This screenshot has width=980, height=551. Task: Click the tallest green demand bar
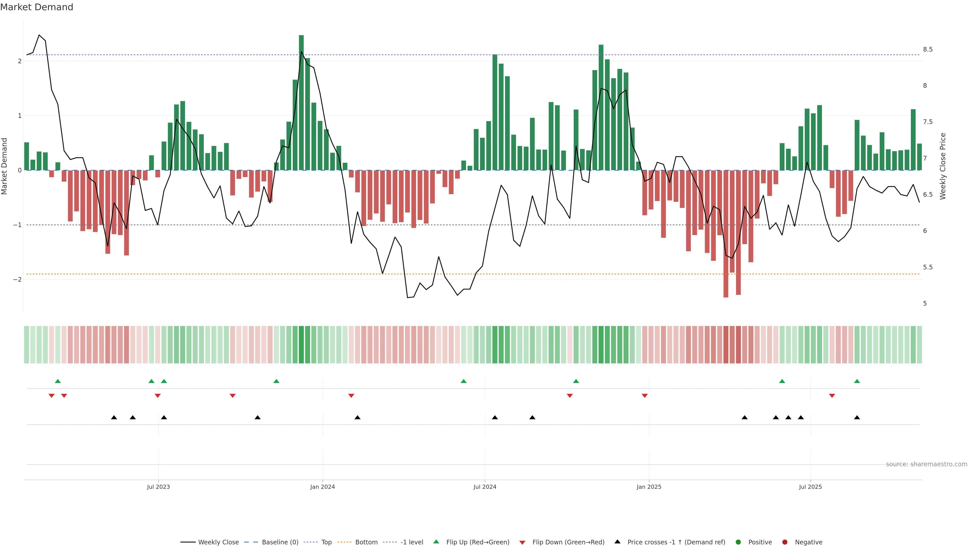pos(301,103)
